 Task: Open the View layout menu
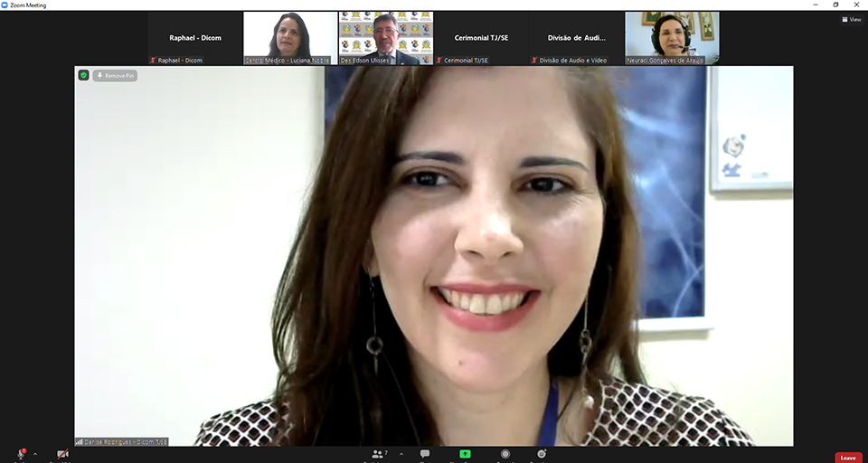click(849, 19)
